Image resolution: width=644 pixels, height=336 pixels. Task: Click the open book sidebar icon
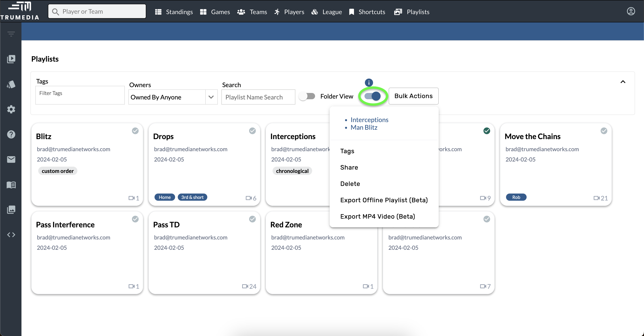click(x=11, y=185)
